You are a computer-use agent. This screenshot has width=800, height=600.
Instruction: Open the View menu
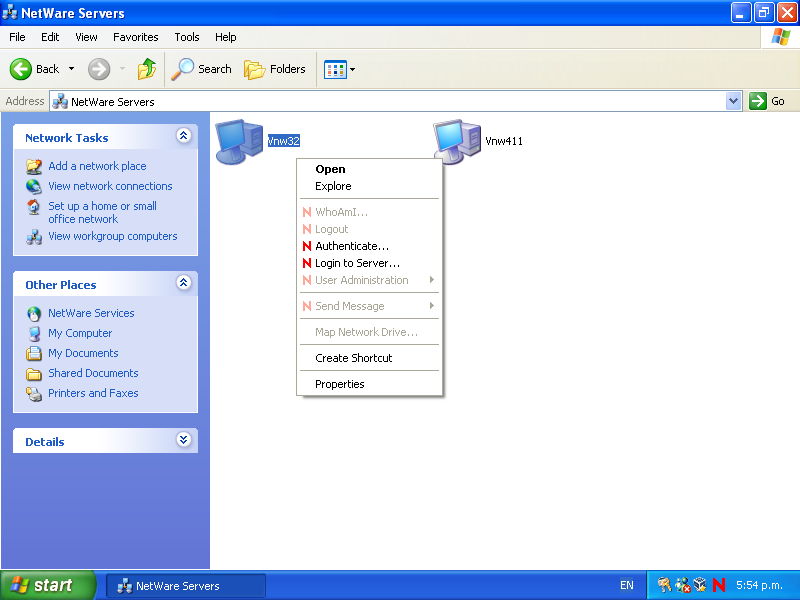pos(86,37)
